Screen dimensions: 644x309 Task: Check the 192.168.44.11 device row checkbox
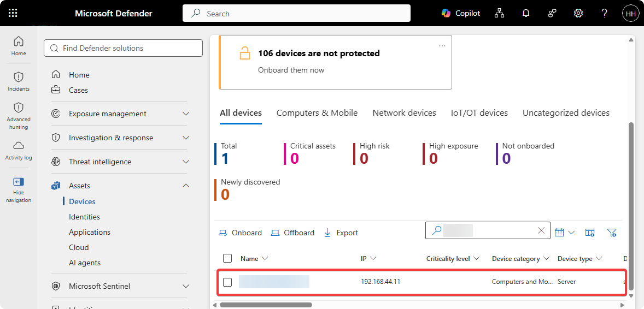pos(227,282)
